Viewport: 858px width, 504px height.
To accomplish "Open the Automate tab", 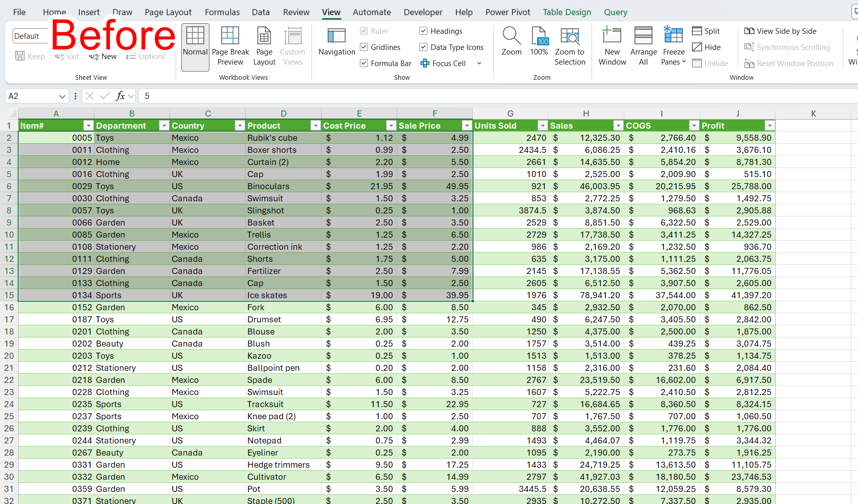I will pos(371,12).
